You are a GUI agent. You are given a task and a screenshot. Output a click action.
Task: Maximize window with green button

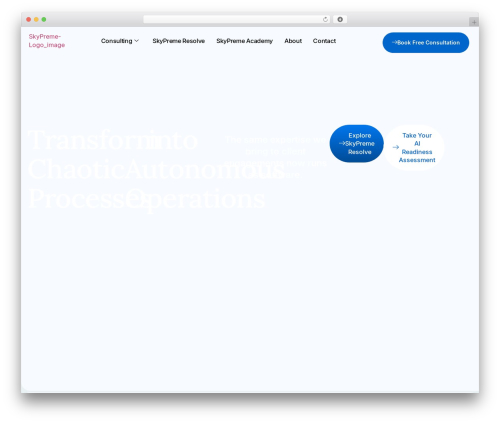[44, 20]
